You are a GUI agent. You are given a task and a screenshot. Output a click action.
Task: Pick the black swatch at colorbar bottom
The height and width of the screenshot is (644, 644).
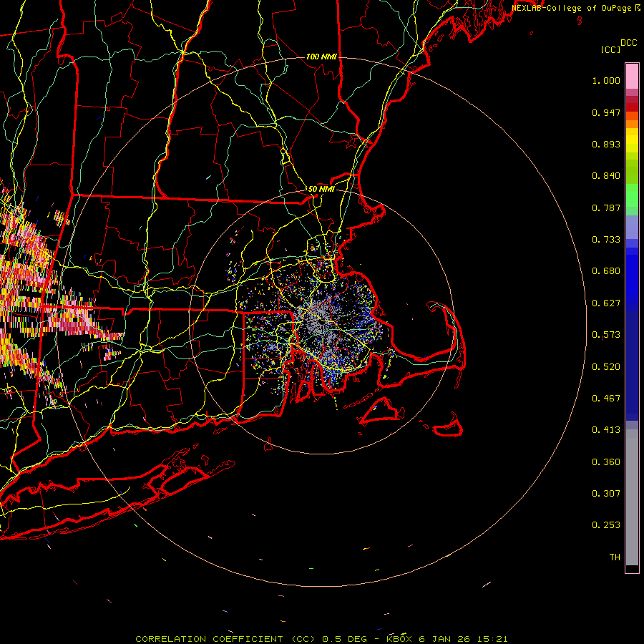[x=632, y=568]
